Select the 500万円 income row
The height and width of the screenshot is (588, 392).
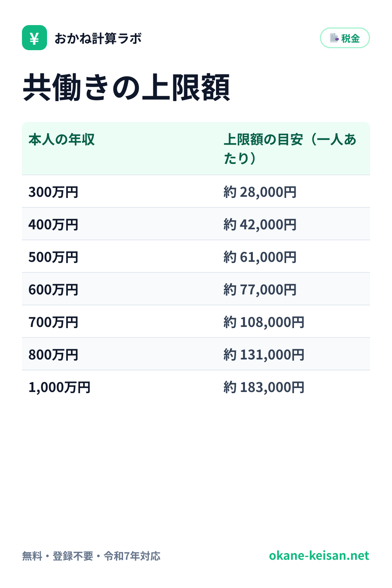pos(196,256)
